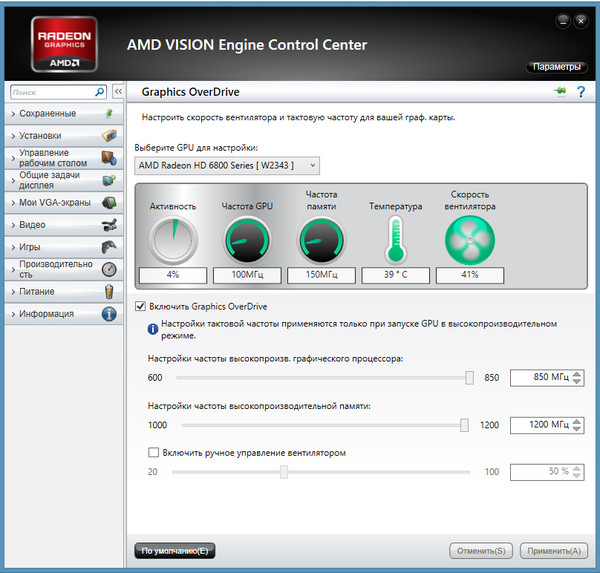Disable Включить Graphics OverDrive checkbox

click(x=140, y=306)
